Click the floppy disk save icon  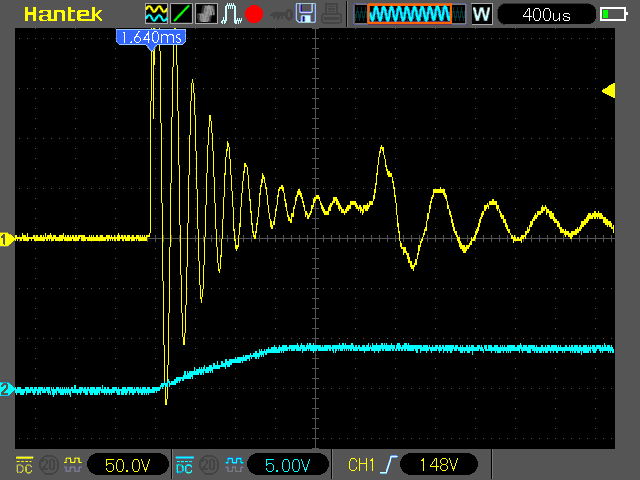point(306,14)
